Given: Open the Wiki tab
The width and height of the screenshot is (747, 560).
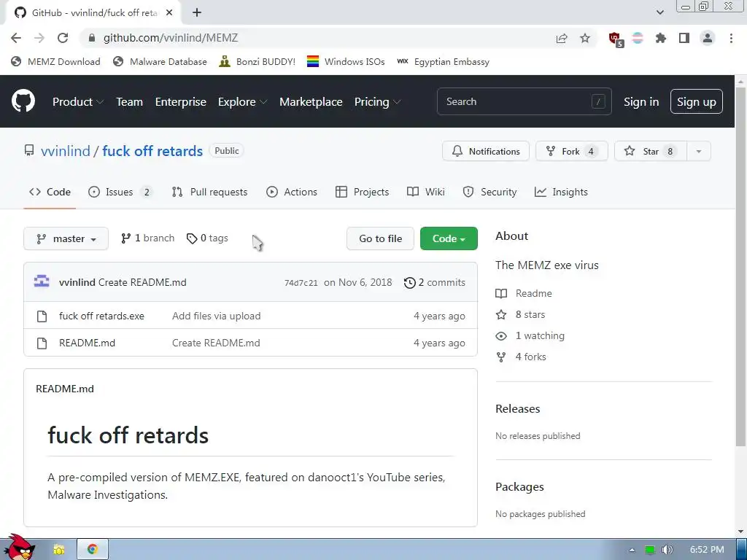Looking at the screenshot, I should 426,192.
